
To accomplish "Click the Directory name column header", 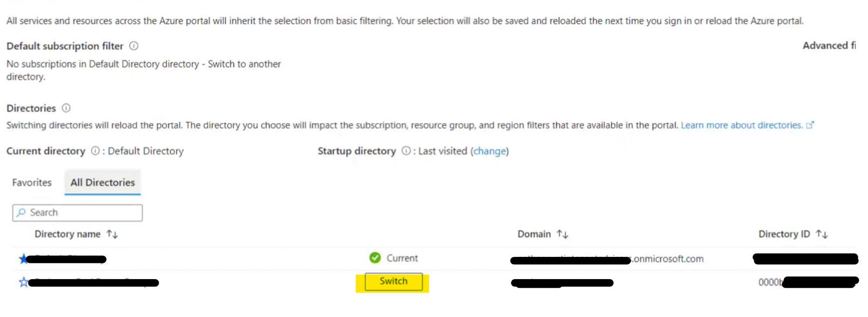I will tap(68, 234).
